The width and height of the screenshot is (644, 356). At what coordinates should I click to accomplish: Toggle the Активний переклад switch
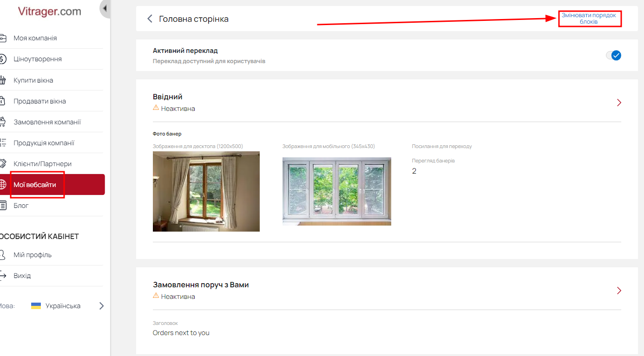pos(613,56)
